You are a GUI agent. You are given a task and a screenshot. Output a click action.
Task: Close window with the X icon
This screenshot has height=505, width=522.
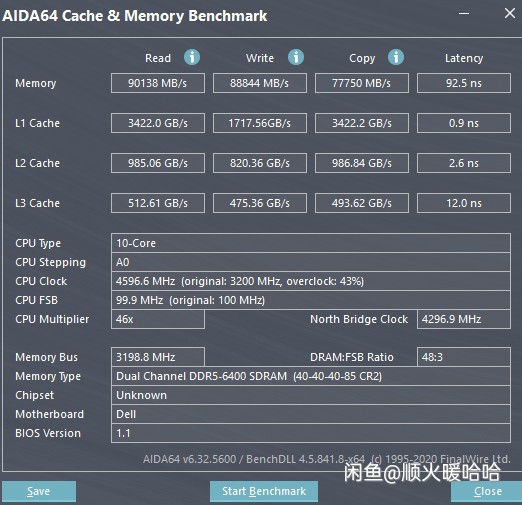tap(510, 13)
